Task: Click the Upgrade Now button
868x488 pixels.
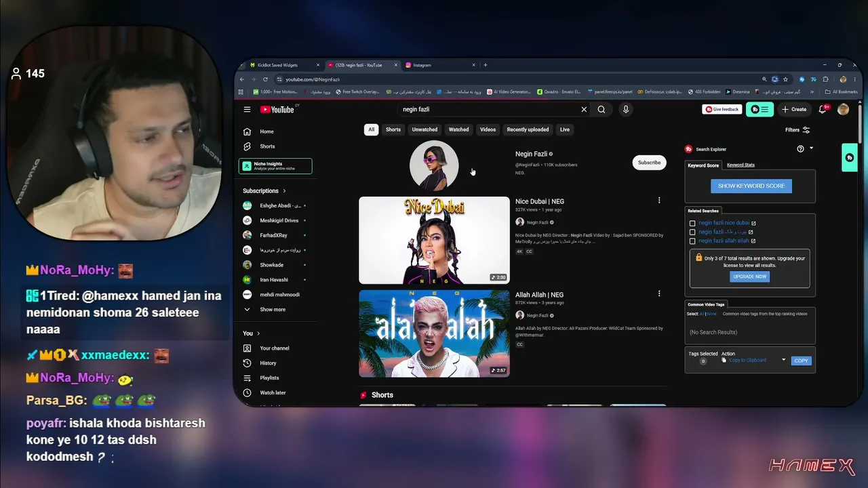Action: (750, 277)
